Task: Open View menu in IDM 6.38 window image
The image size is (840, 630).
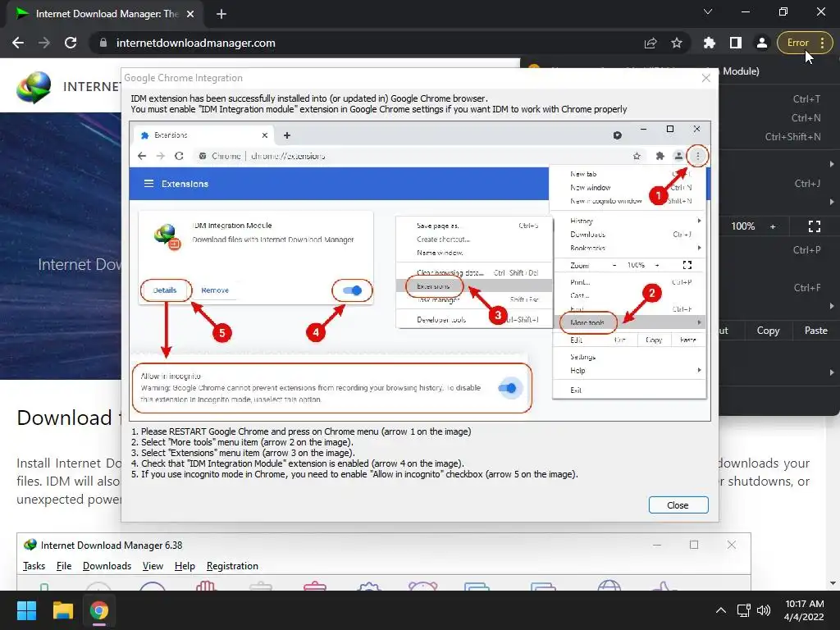Action: [x=153, y=566]
